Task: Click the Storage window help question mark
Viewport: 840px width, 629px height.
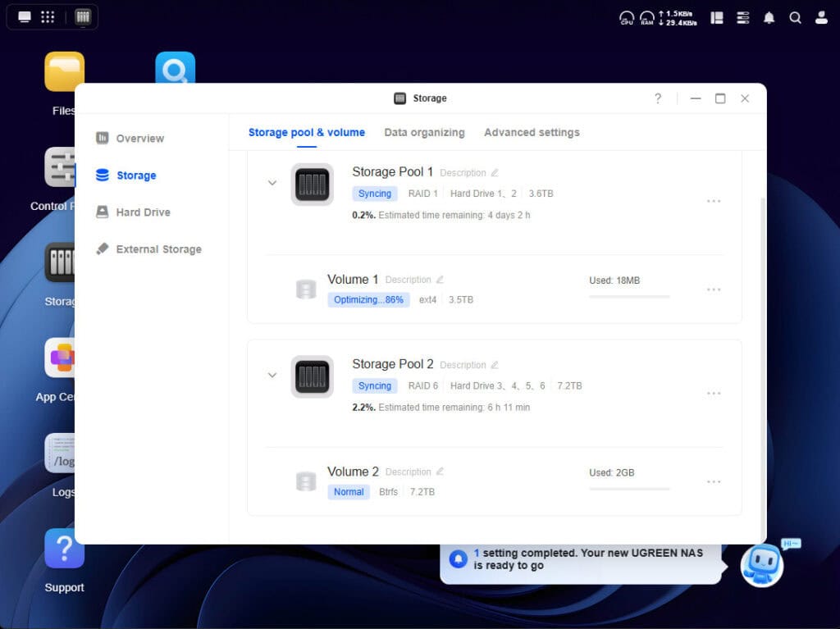Action: (657, 98)
